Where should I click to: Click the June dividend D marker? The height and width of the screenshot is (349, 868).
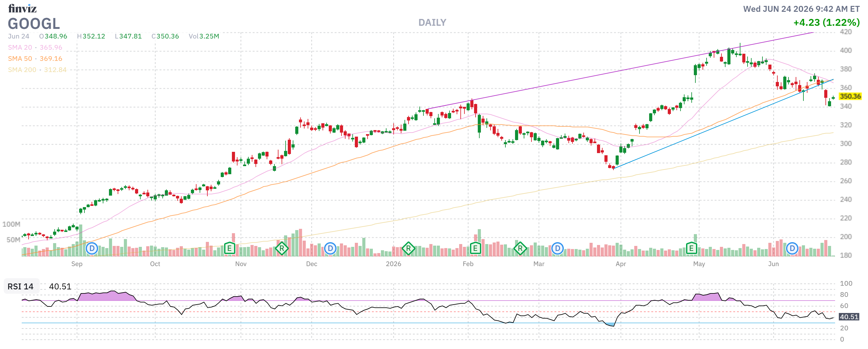coord(792,249)
